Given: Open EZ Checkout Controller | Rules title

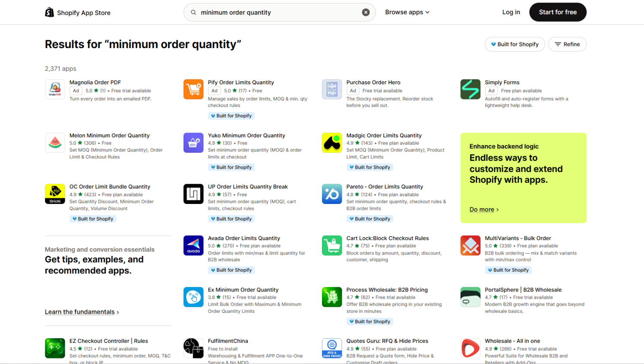Looking at the screenshot, I should pyautogui.click(x=109, y=341).
